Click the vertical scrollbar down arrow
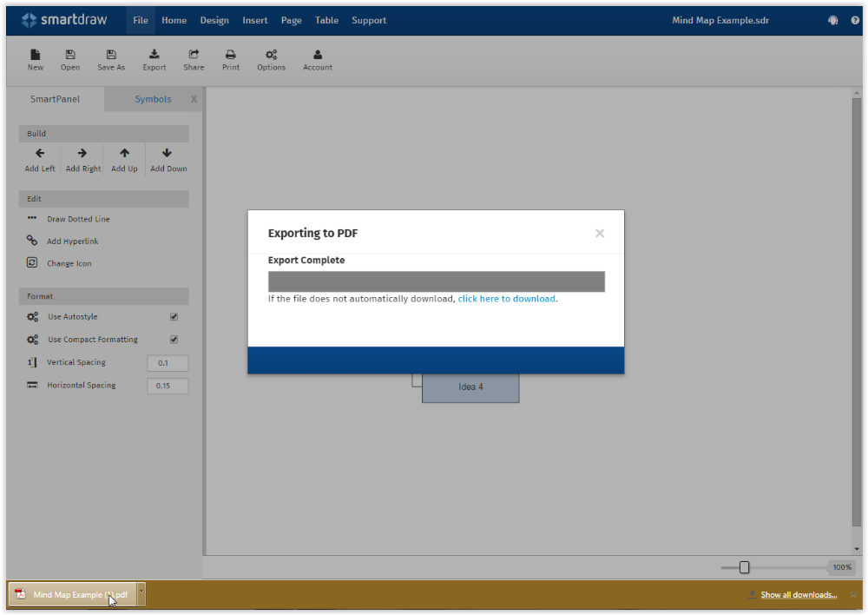 tap(857, 549)
